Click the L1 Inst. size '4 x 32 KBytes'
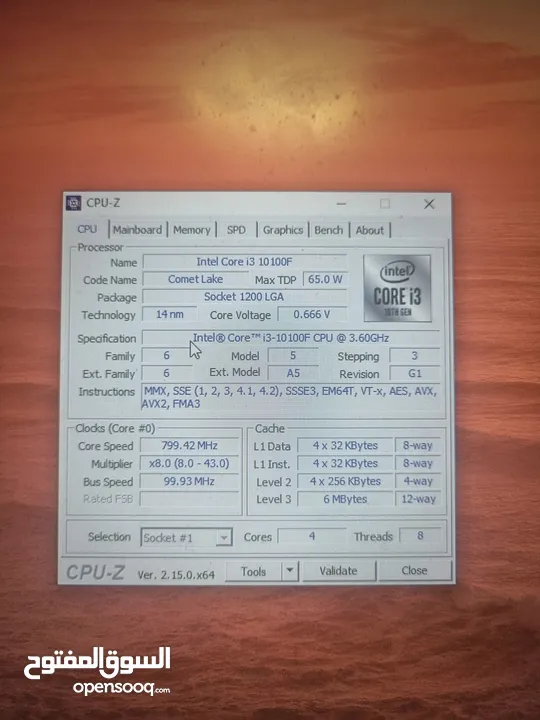 coord(345,463)
